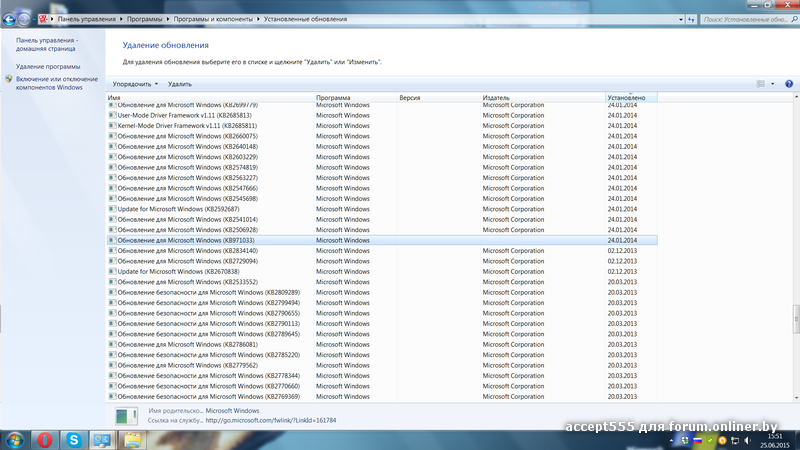800x450 pixels.
Task: Click the Forward navigation arrow
Action: 23,19
